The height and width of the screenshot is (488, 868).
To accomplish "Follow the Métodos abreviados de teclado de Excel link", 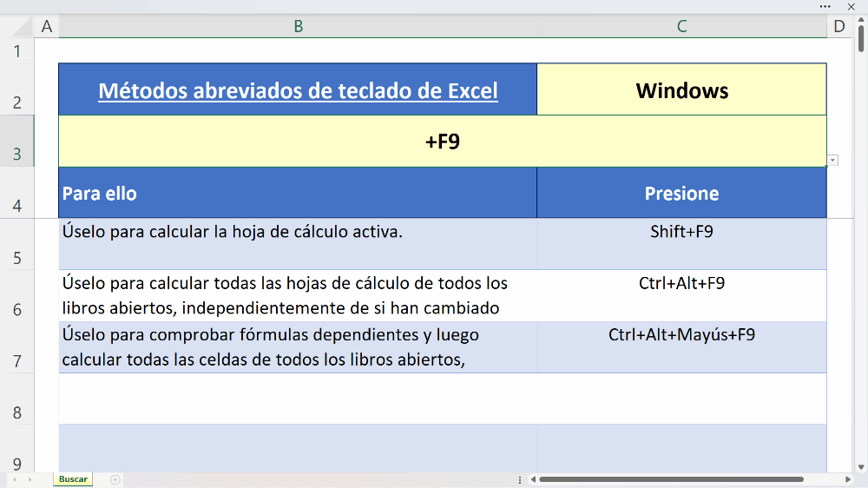I will coord(298,91).
